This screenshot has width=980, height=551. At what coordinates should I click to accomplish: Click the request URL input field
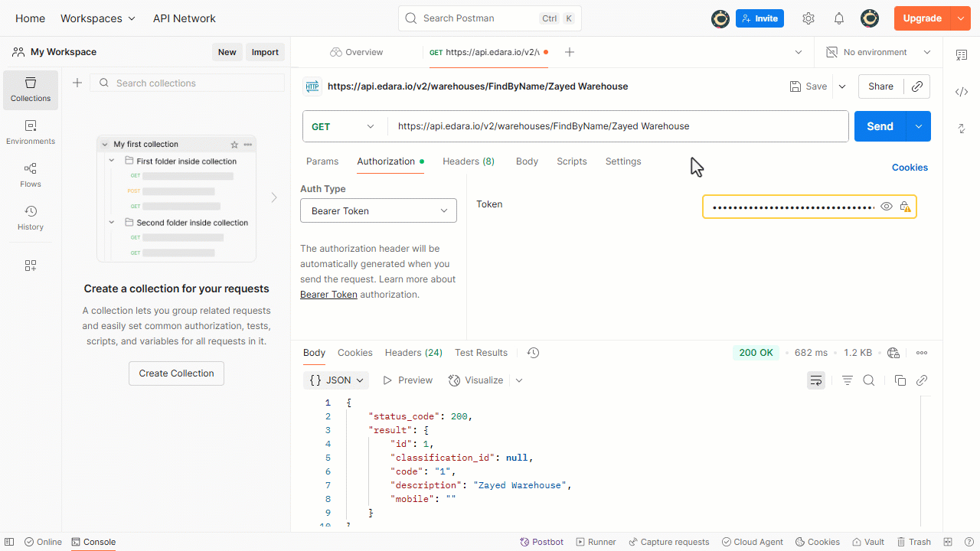point(618,126)
